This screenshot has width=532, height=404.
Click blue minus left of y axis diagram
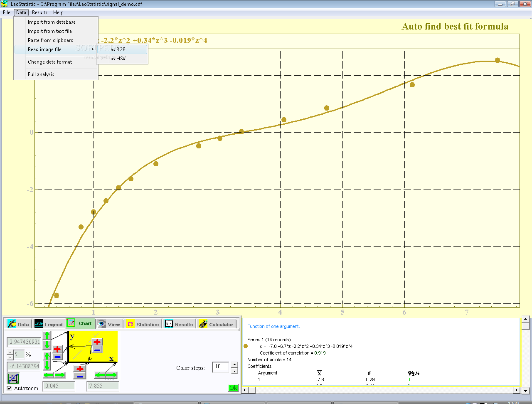pyautogui.click(x=57, y=357)
